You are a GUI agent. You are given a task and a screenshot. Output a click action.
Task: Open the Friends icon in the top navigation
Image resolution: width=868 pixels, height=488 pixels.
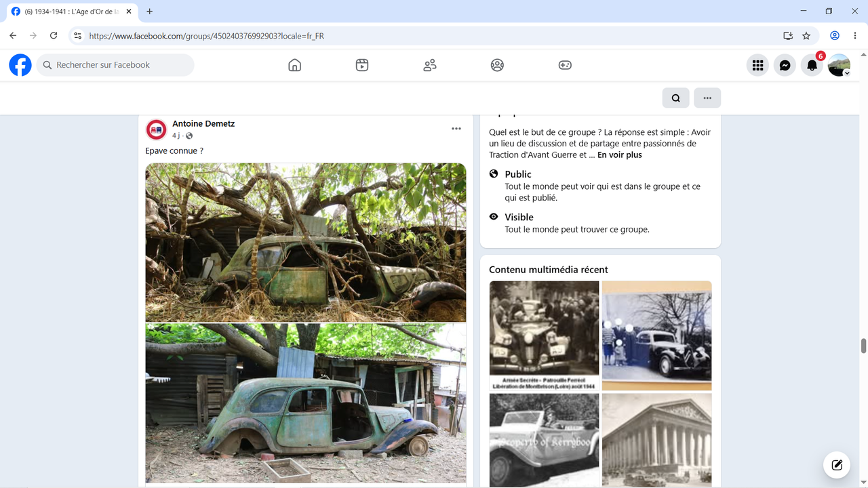point(430,65)
